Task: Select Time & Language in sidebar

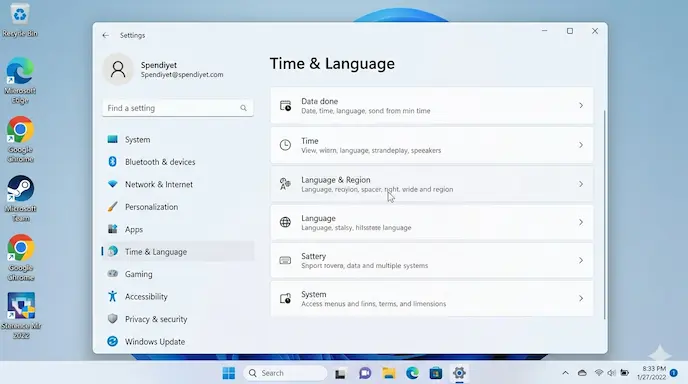Action: pyautogui.click(x=178, y=251)
